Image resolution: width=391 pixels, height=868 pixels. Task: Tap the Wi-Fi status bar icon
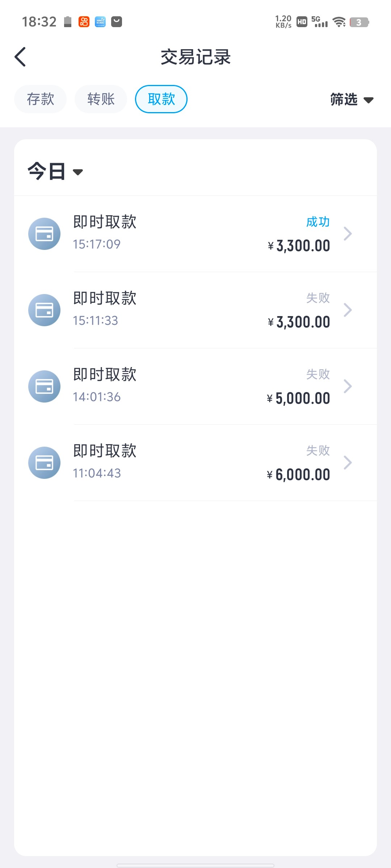(x=339, y=22)
